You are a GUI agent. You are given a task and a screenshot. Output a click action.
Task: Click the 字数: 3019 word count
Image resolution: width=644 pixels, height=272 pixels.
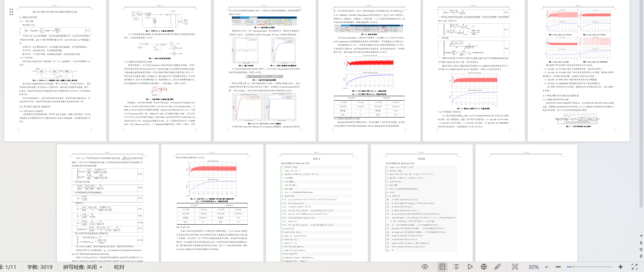[x=39, y=267]
